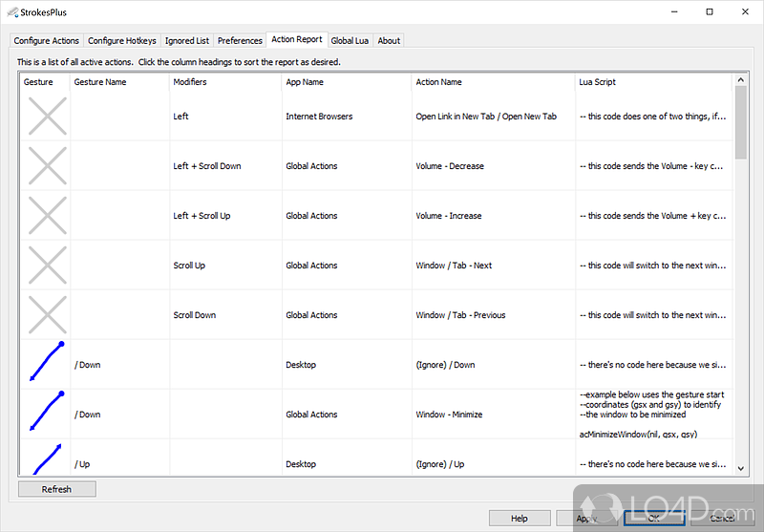Click the '(Ignore) / Down' action name

445,365
